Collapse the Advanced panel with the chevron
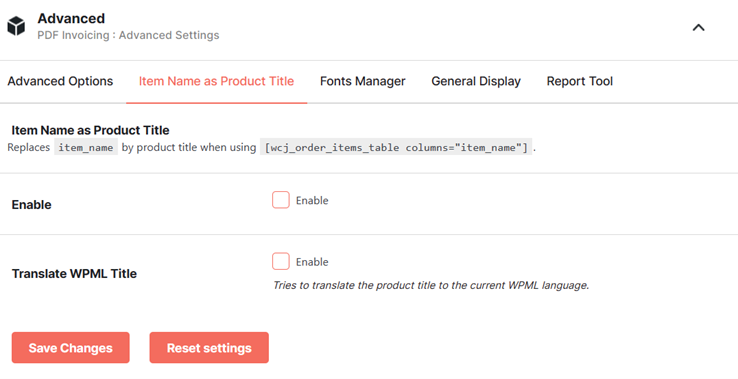Image resolution: width=738 pixels, height=379 pixels. click(x=698, y=28)
